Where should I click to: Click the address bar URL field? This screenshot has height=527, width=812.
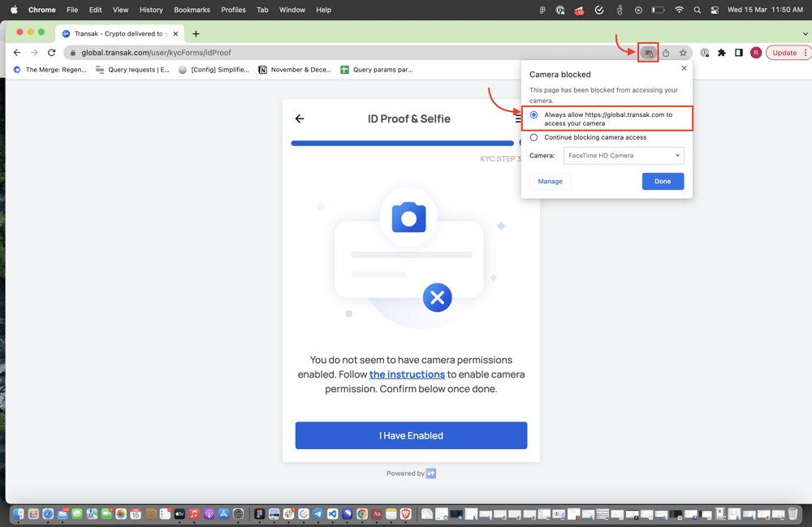tap(325, 53)
